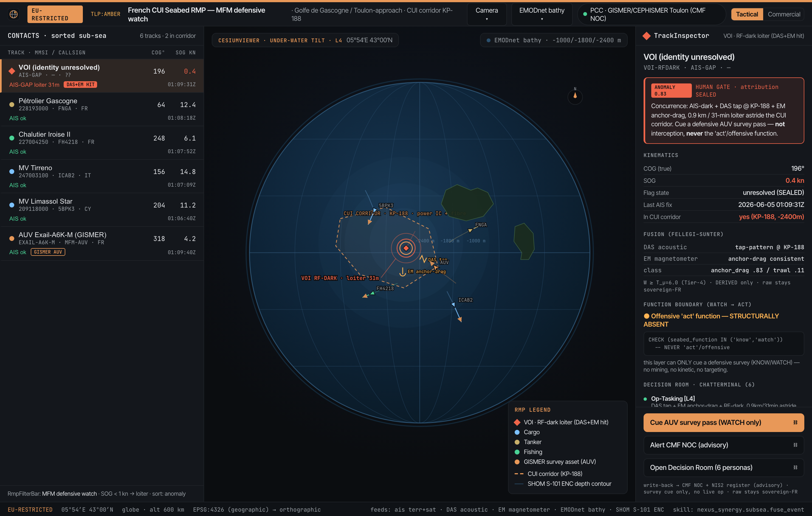Click the CHECK seabed_function code block
Screen dimensions: 812x516
point(723,344)
